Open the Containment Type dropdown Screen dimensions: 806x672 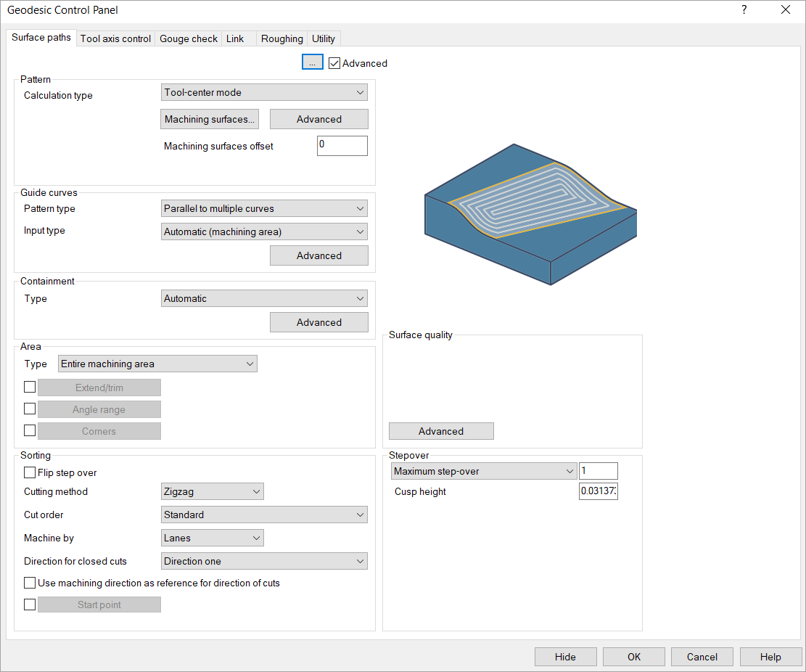(x=264, y=299)
